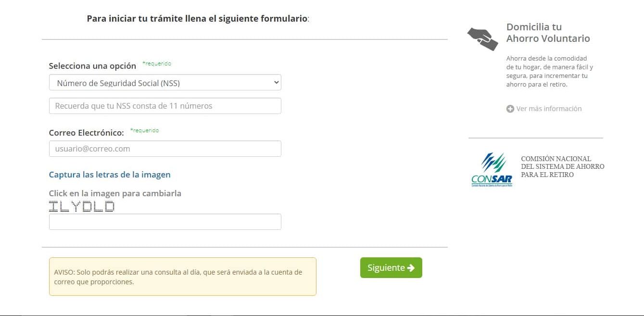
Task: Click the Selecciona una opción label
Action: coord(92,66)
